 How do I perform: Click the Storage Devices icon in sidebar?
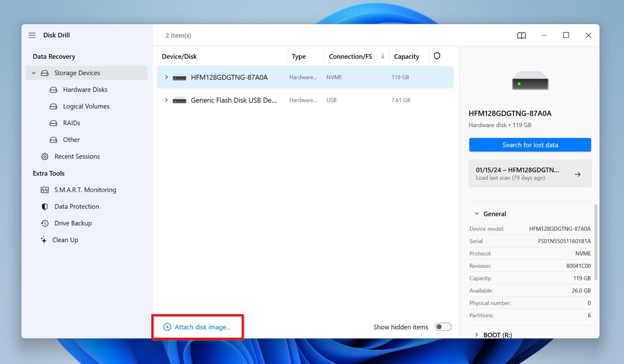tap(45, 73)
